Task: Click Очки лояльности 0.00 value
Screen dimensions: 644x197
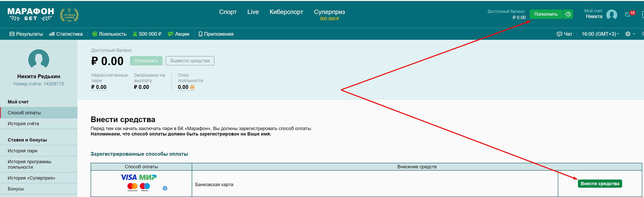Action: point(183,87)
